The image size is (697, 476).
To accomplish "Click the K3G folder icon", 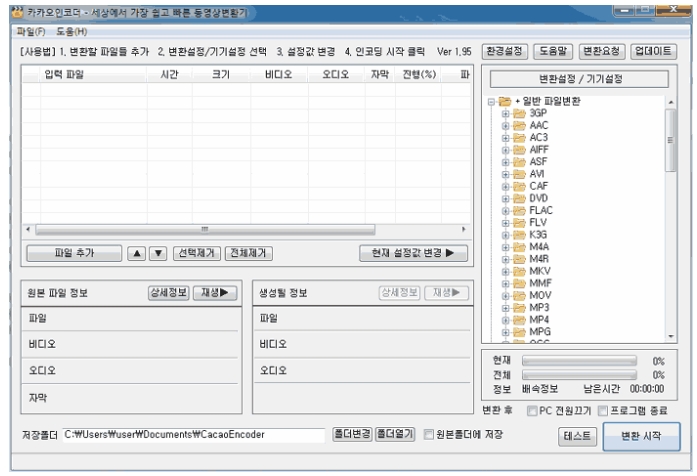I will coord(519,235).
